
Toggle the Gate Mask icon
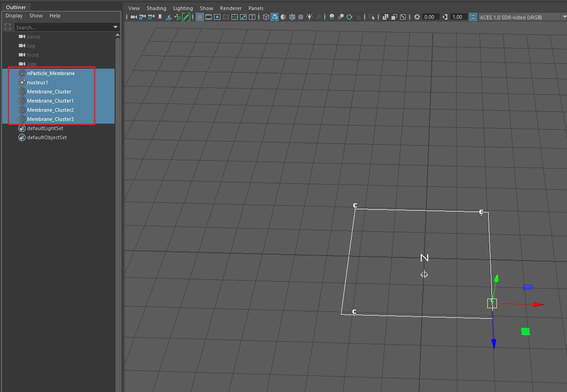coord(226,17)
